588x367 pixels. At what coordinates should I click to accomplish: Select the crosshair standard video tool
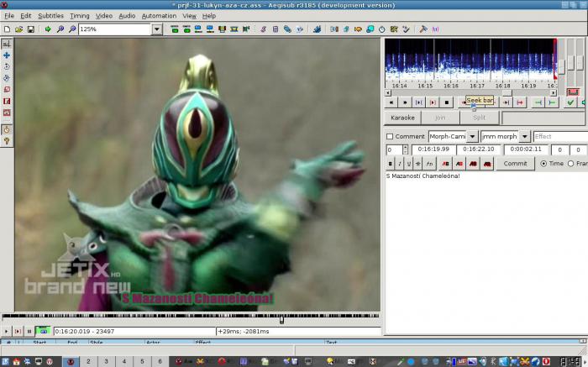(7, 44)
